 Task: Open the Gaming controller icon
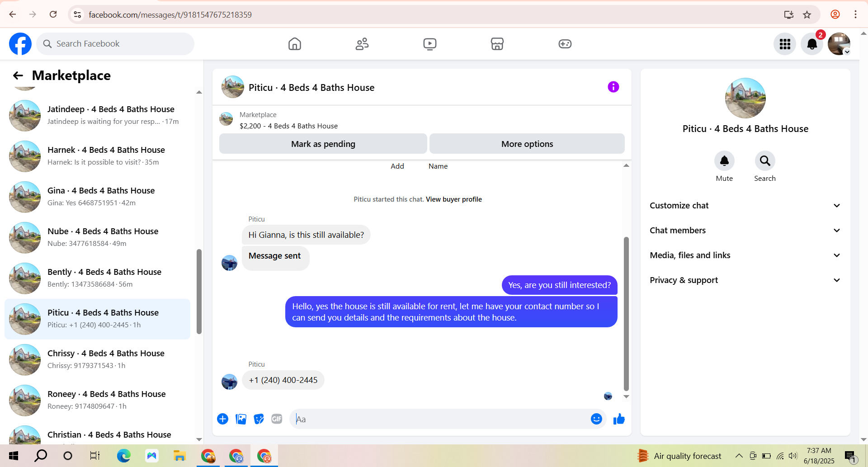(565, 44)
